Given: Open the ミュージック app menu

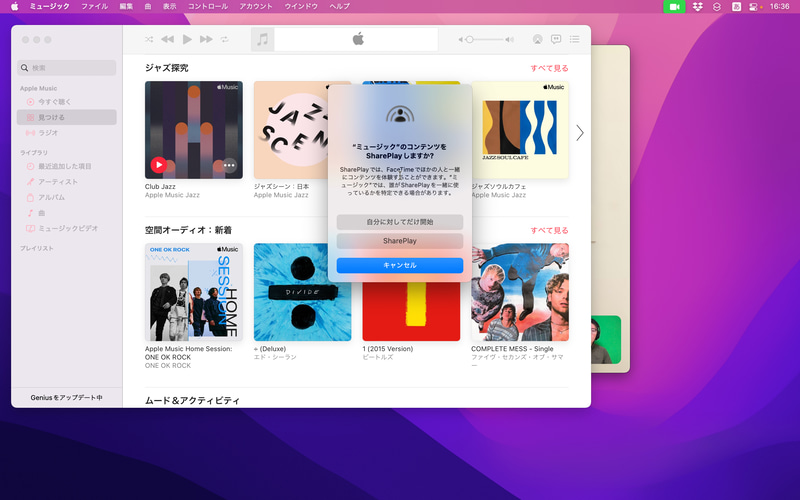Looking at the screenshot, I should tap(49, 6).
